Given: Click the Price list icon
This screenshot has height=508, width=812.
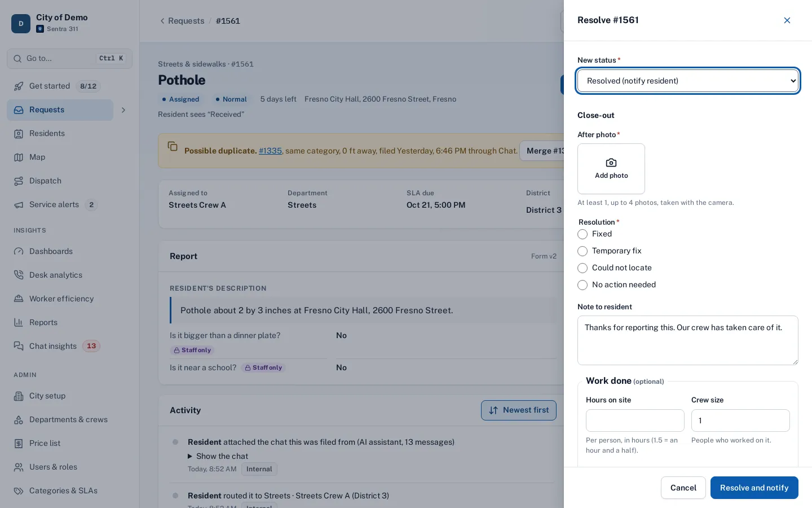Looking at the screenshot, I should [x=19, y=443].
